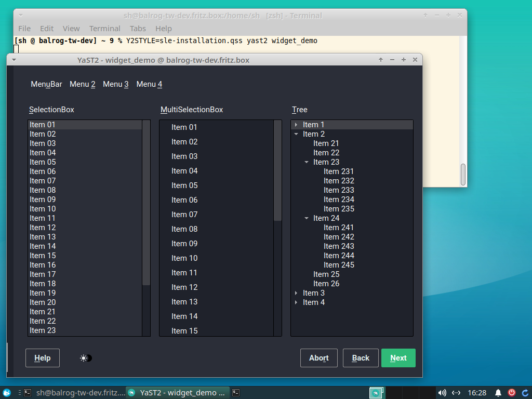The width and height of the screenshot is (532, 399).
Task: Select Item 26 in the Tree
Action: [x=326, y=284]
